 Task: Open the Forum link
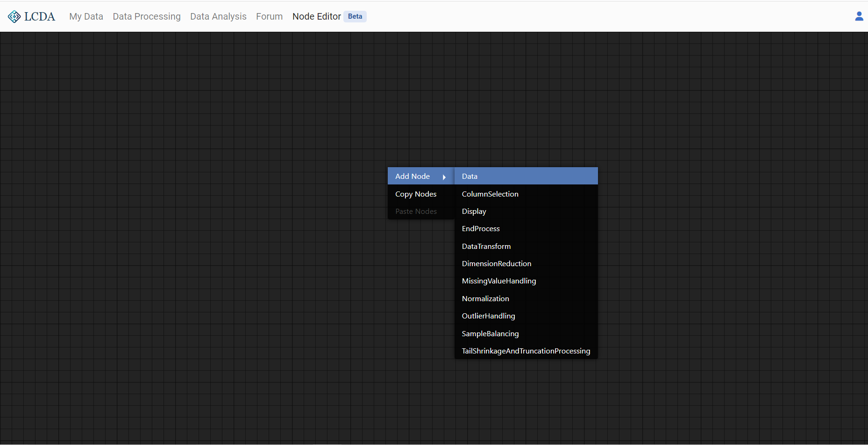pyautogui.click(x=269, y=16)
